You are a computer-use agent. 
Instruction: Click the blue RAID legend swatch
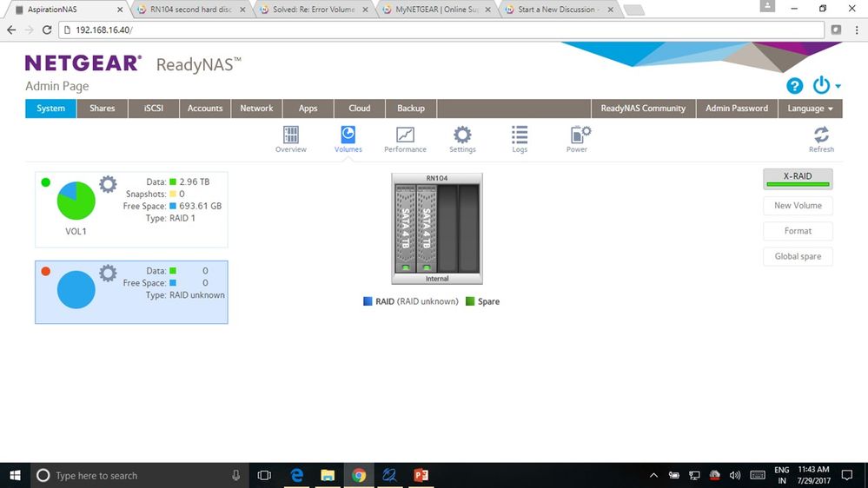tap(368, 301)
